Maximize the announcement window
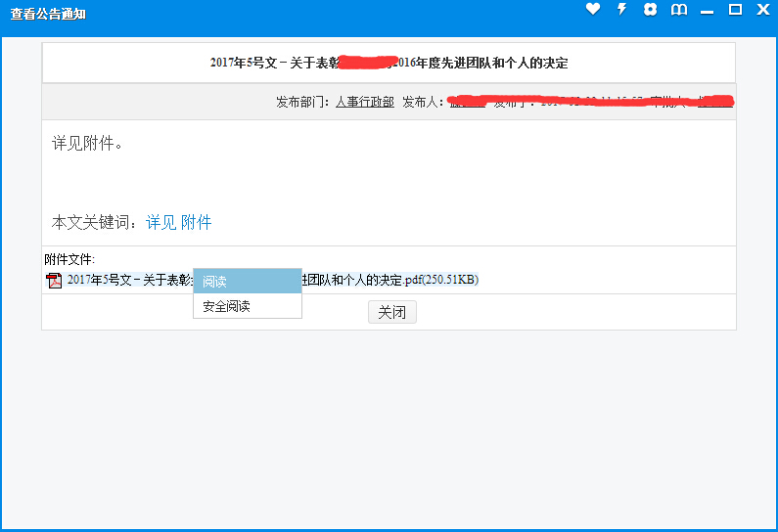Screen dimensions: 778x532 point(735,10)
